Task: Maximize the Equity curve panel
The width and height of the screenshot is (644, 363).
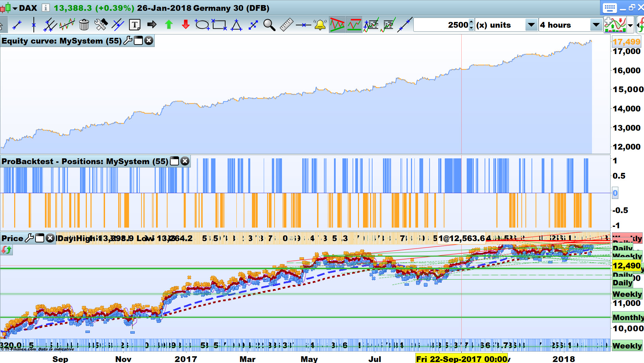Action: click(138, 41)
